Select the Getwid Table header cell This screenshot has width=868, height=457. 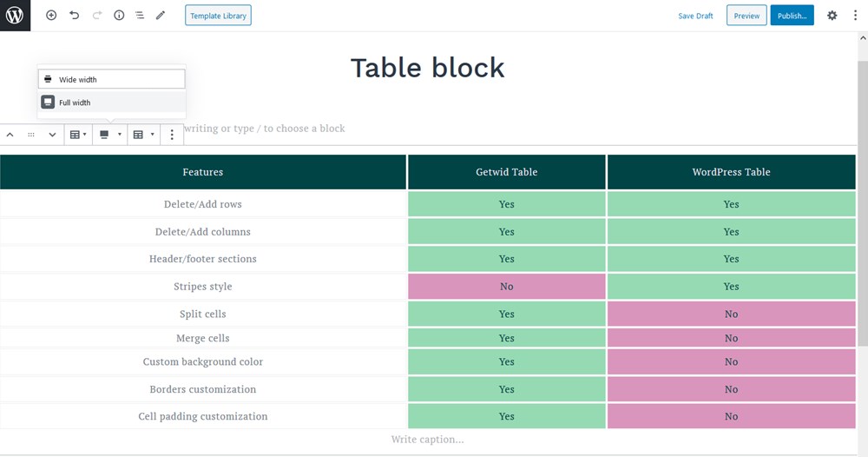point(507,172)
